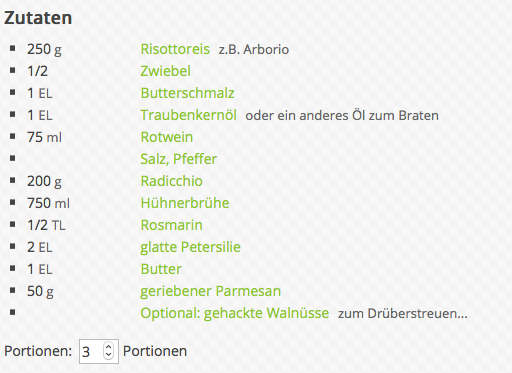This screenshot has width=512, height=373.
Task: Open the glatte Petersilie link
Action: pyautogui.click(x=190, y=247)
